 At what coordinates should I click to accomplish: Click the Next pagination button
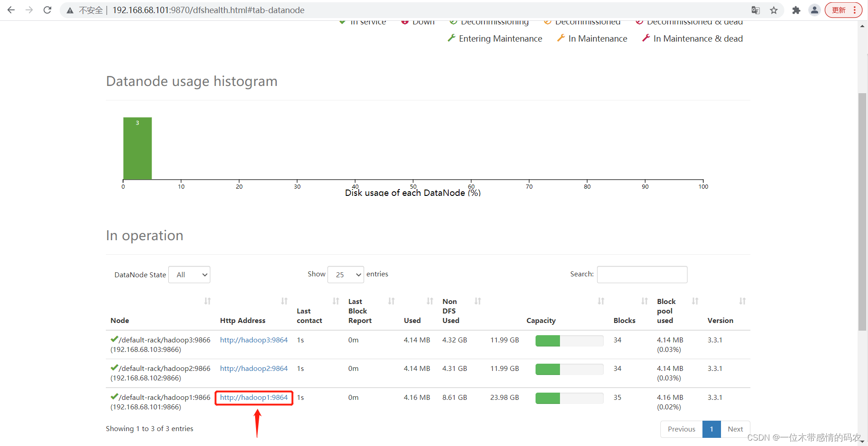coord(735,429)
